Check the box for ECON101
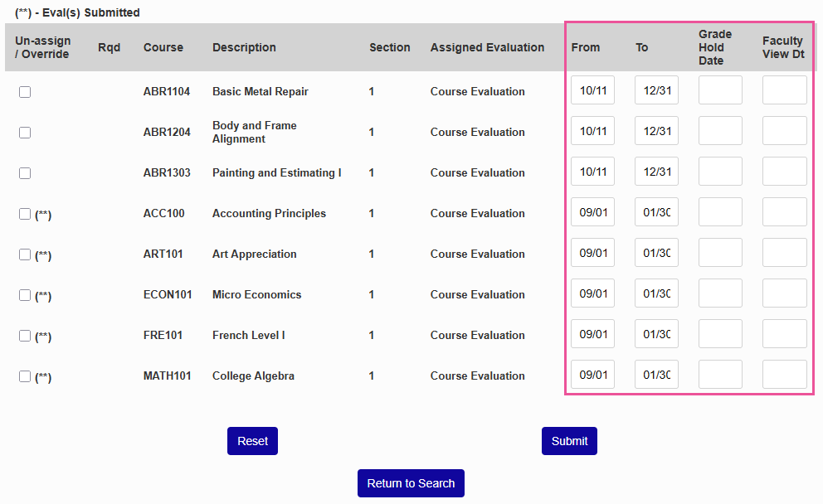Image resolution: width=823 pixels, height=504 pixels. pos(25,295)
